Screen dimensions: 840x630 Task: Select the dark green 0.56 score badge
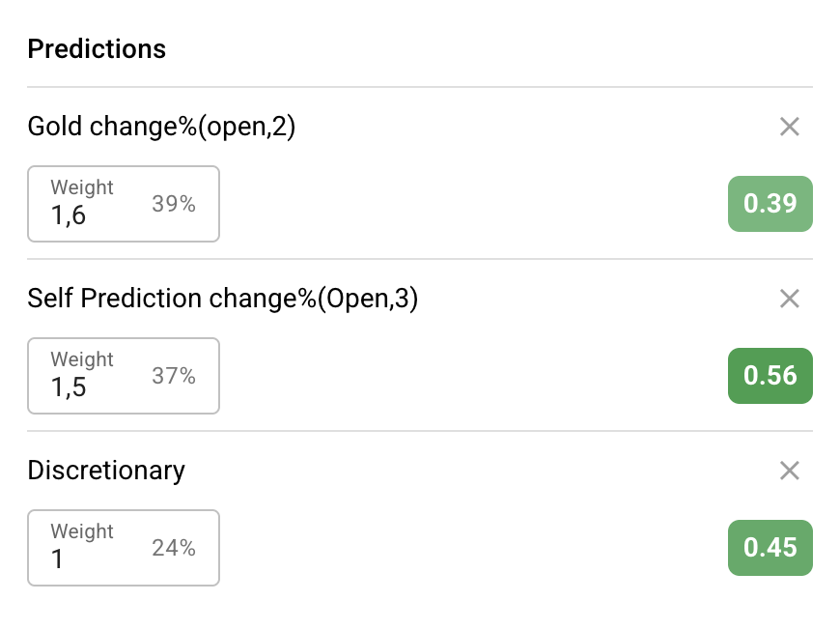point(770,376)
